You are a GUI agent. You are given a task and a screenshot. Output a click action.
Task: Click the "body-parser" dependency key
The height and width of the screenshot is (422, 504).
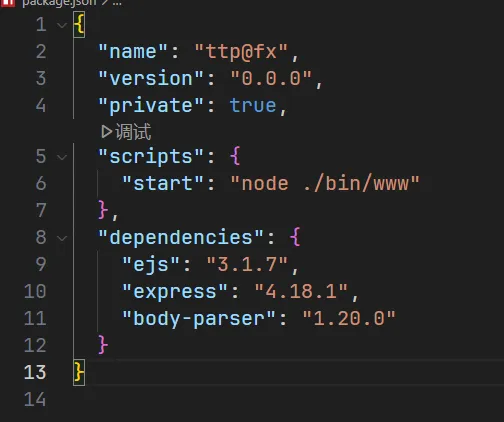pos(199,319)
